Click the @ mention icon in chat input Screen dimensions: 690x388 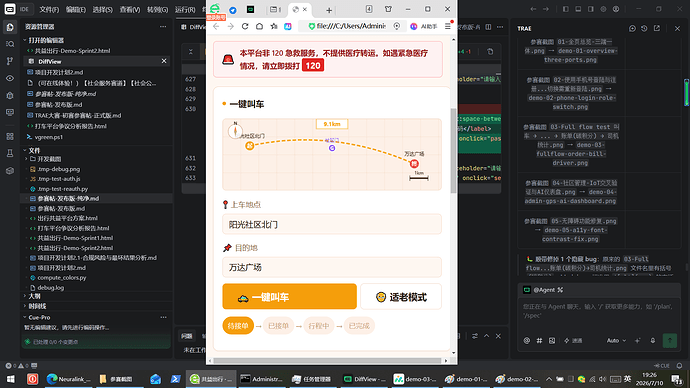tap(527, 340)
